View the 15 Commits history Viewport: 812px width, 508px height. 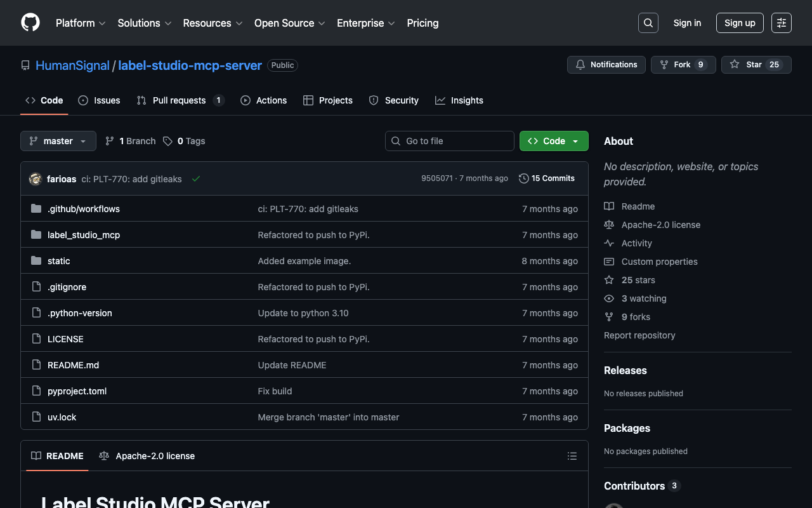coord(546,178)
